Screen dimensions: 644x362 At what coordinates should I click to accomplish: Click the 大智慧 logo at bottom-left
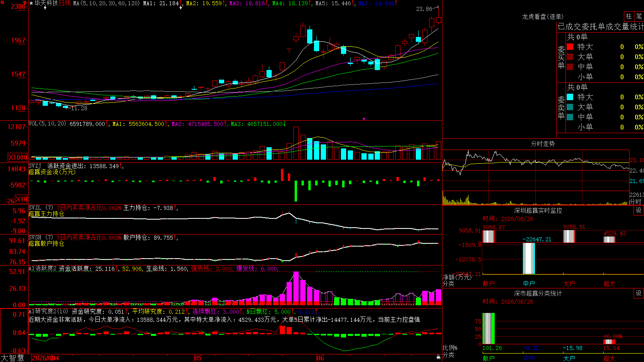point(12,358)
